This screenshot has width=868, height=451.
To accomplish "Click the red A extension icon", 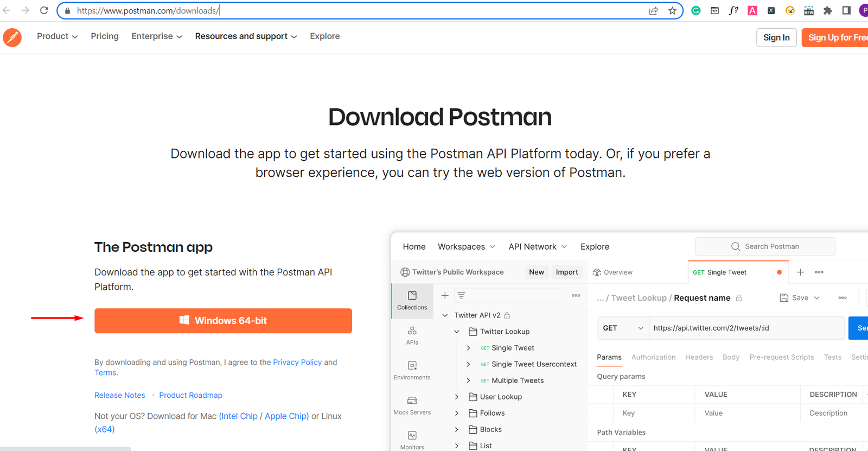I will click(x=752, y=10).
